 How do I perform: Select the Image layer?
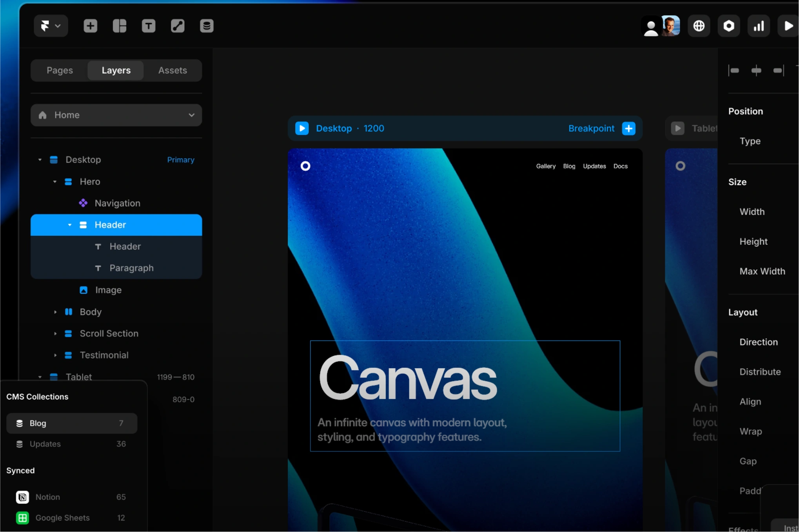(116, 290)
